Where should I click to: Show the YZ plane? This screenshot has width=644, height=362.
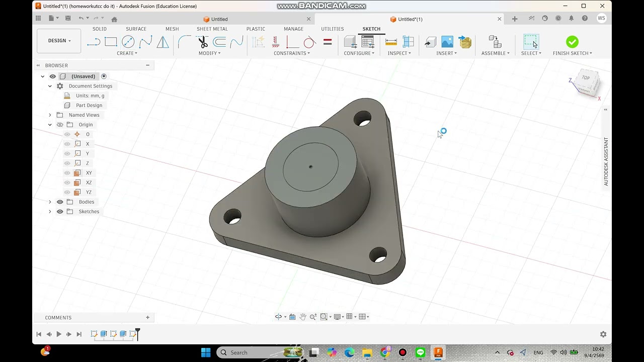(67, 192)
